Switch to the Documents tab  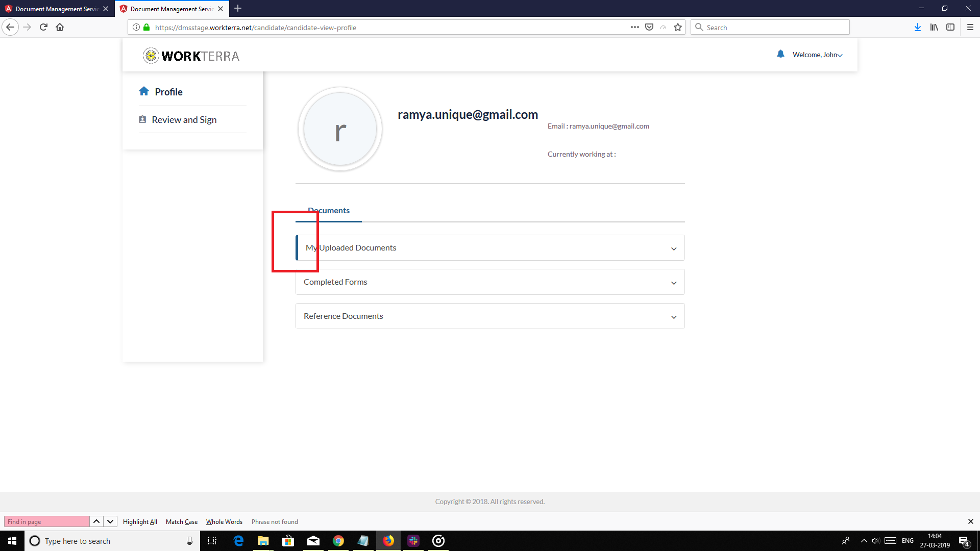328,210
